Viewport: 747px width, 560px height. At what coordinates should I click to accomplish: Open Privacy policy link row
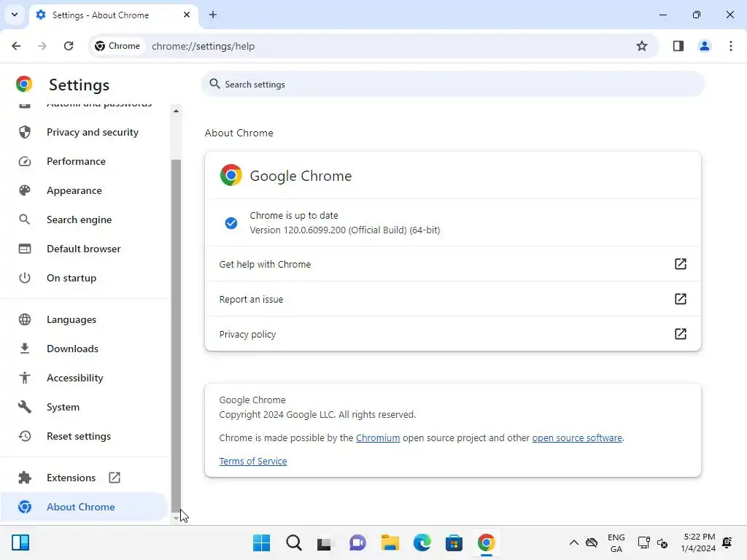tap(452, 334)
